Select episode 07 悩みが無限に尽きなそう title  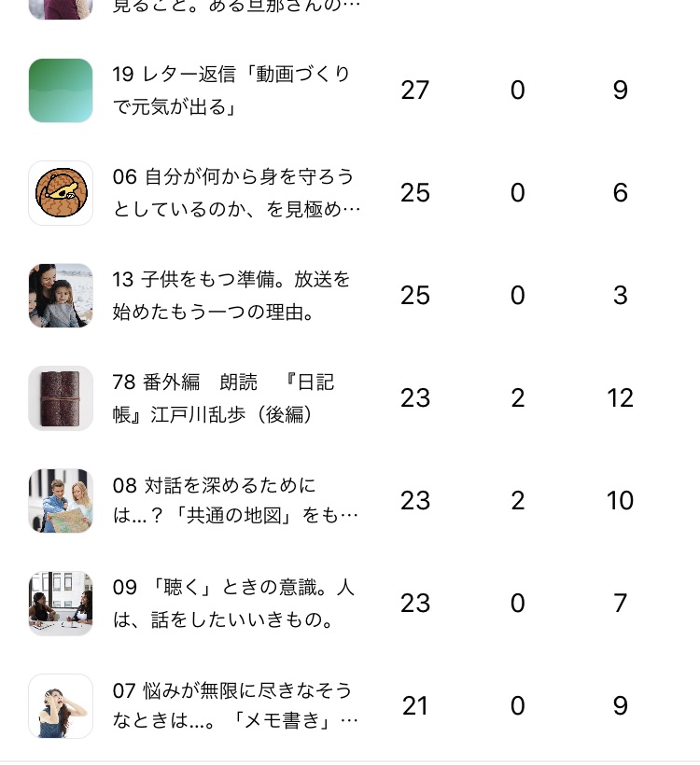point(235,706)
